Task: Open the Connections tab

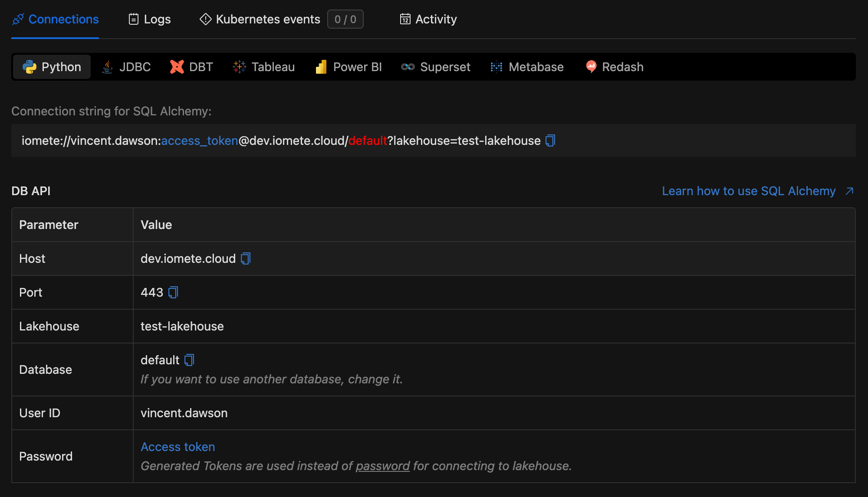Action: 55,19
